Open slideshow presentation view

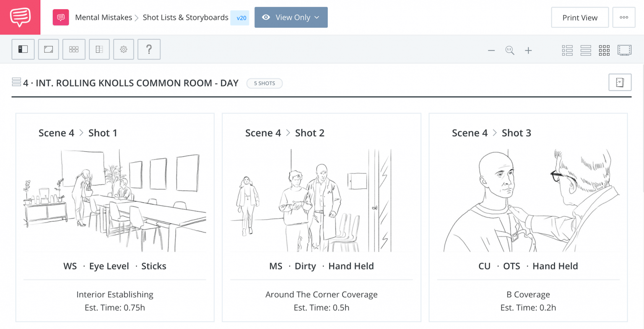click(624, 51)
